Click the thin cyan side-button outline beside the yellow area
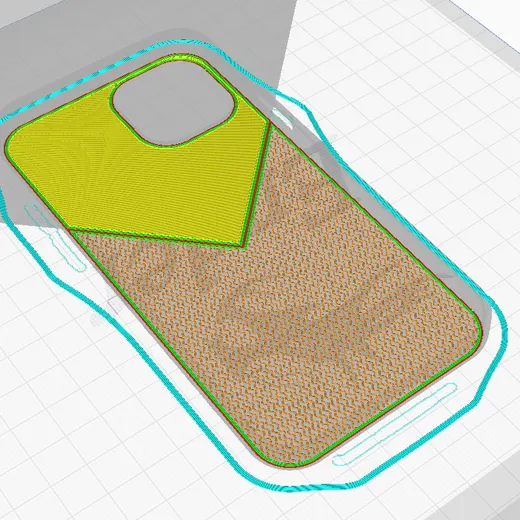 coord(55,237)
